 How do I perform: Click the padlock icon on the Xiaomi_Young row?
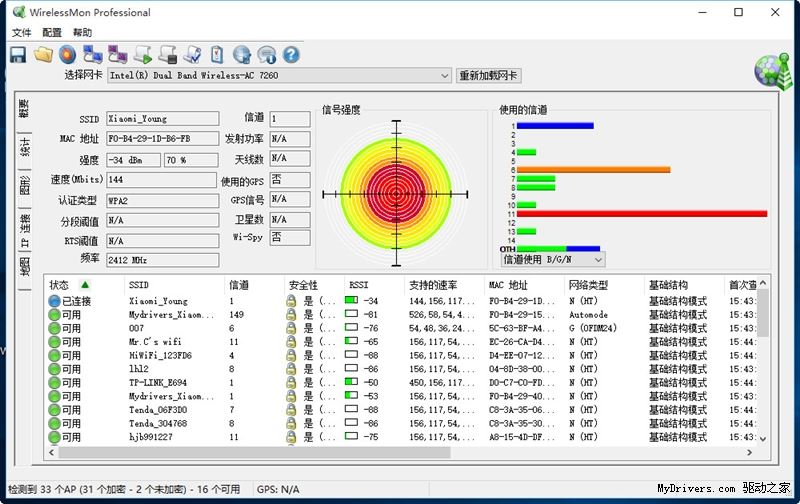coord(291,301)
